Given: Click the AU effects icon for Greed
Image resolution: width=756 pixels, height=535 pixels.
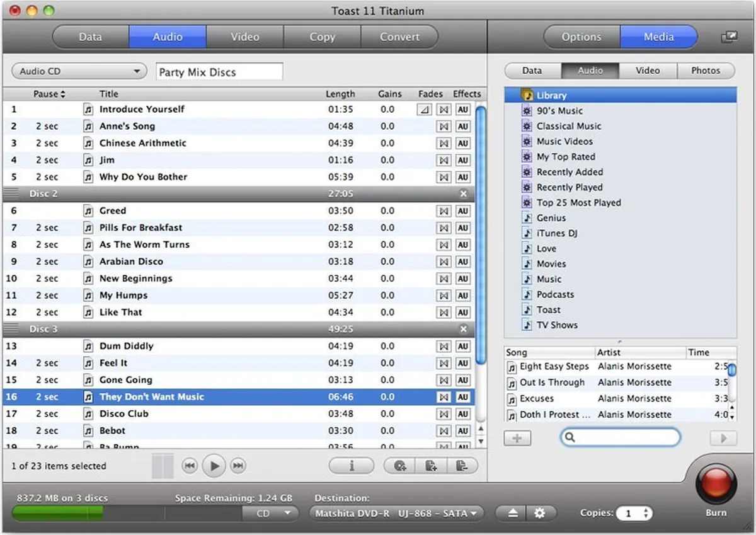Looking at the screenshot, I should click(463, 211).
